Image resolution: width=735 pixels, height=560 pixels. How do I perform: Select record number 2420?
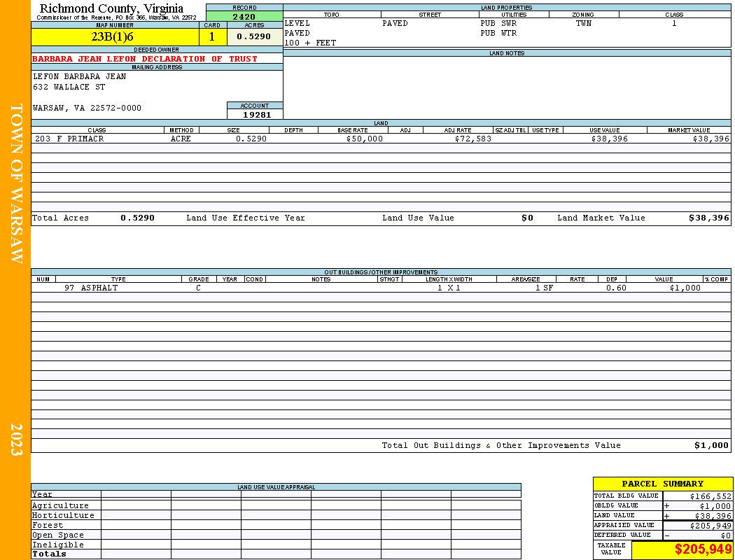click(x=244, y=16)
